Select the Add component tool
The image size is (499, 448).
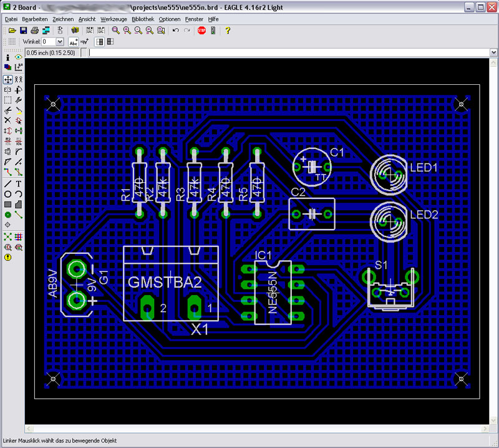pos(19,120)
